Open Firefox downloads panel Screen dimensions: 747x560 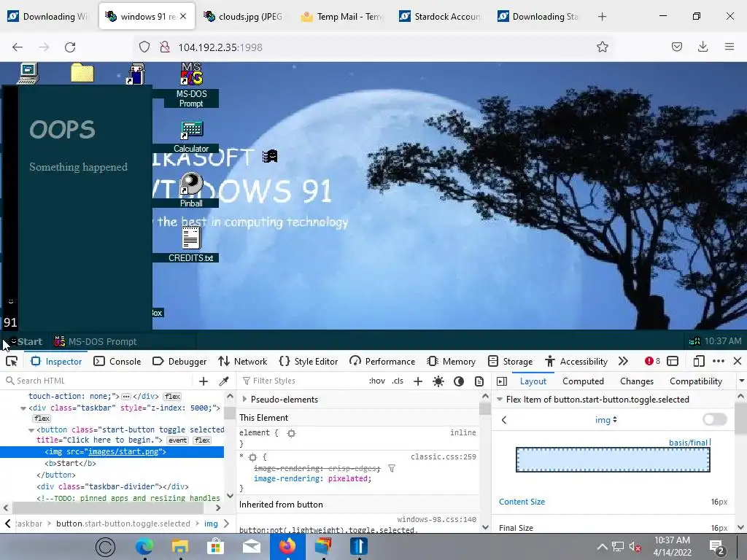tap(703, 47)
